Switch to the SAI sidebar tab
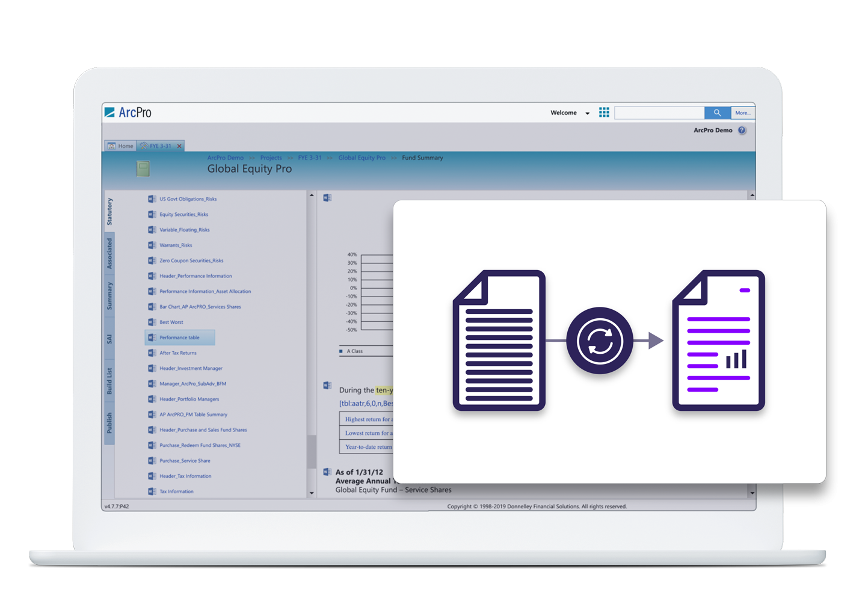868x595 pixels. coord(109,336)
